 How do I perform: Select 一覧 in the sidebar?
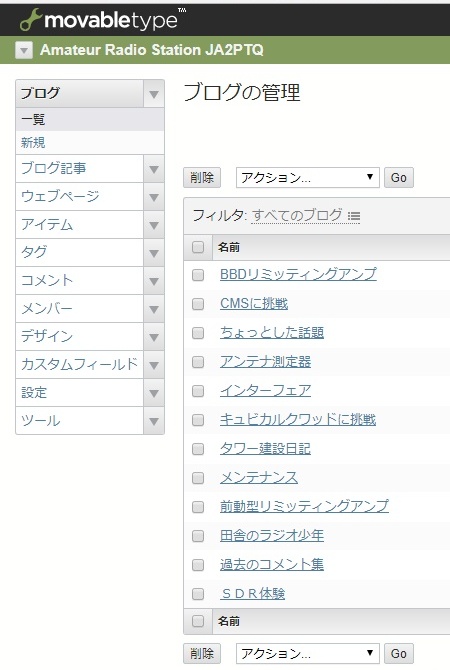point(90,119)
